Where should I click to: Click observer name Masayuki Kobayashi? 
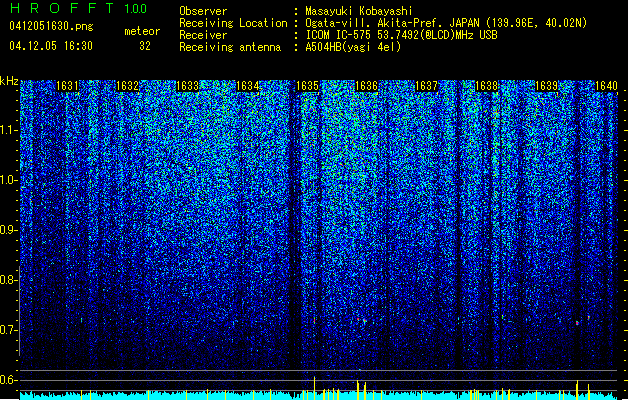click(359, 11)
